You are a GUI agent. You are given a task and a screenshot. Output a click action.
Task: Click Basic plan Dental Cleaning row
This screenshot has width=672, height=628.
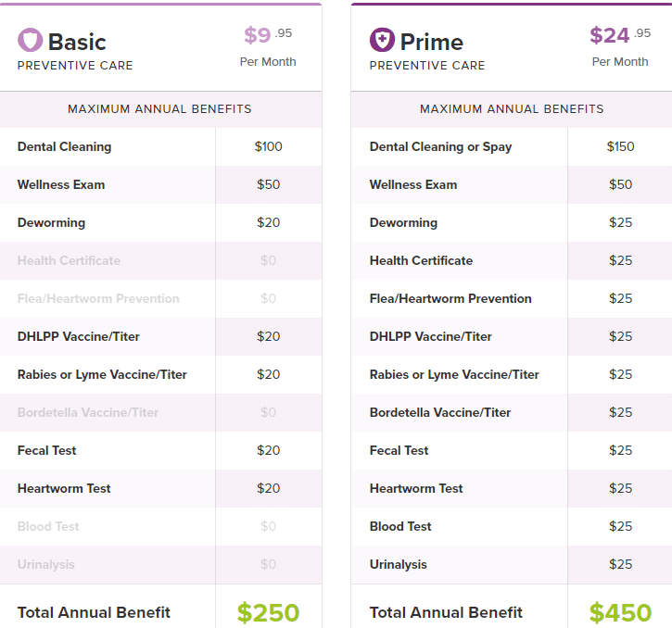click(x=64, y=146)
